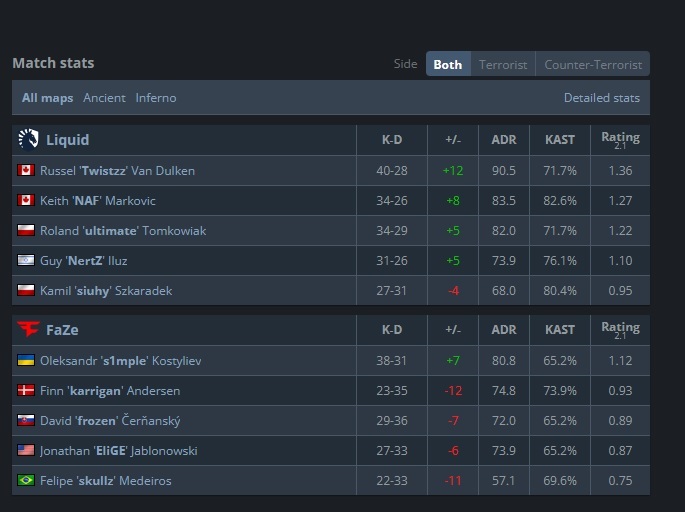Click the Brazilian flag beside skullz
The image size is (685, 512).
(26, 481)
